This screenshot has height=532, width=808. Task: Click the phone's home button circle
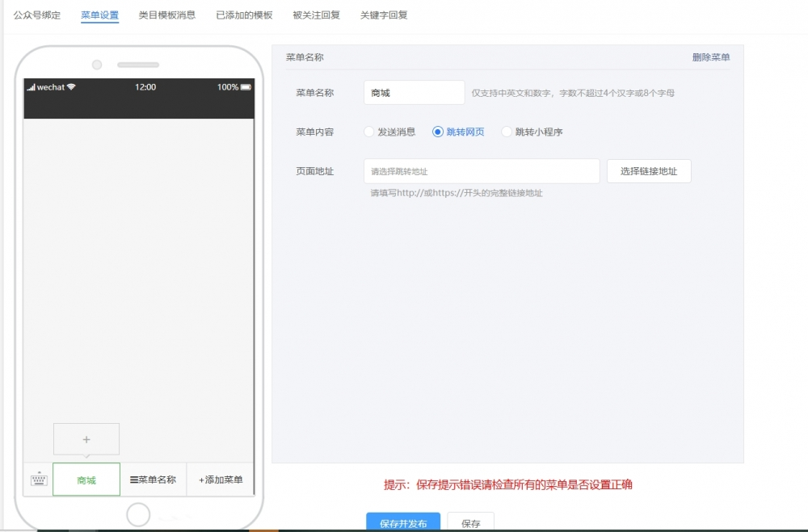point(138,514)
